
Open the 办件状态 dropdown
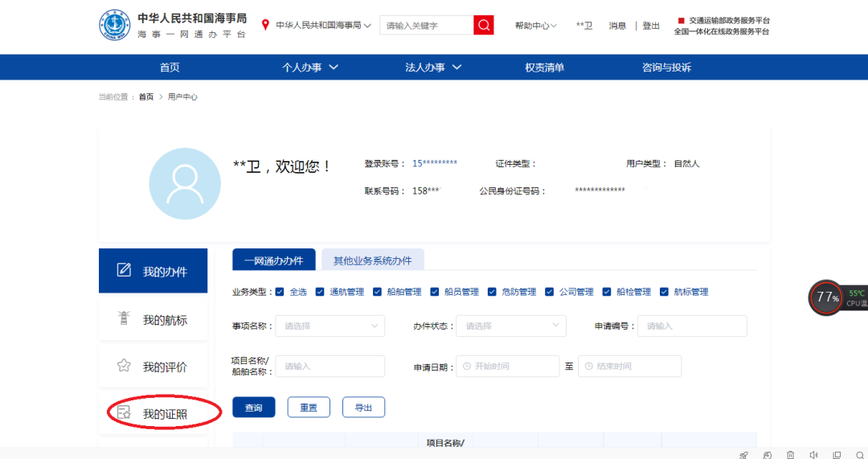click(x=511, y=326)
